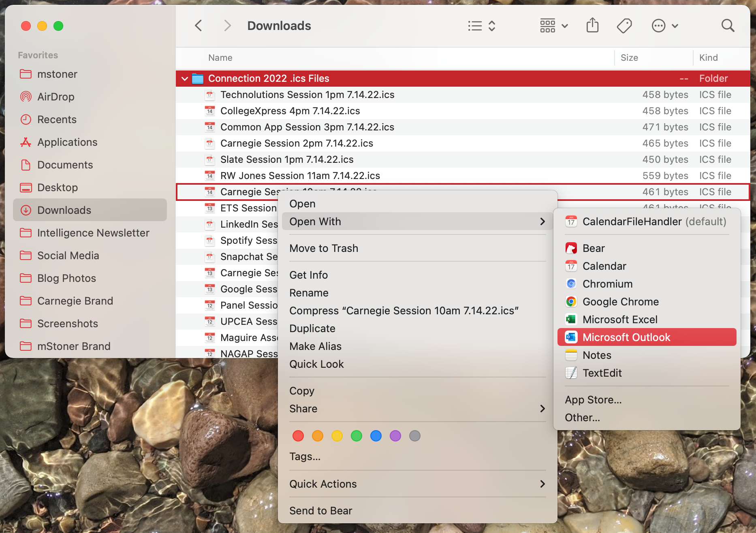Click Tags… in context menu
756x533 pixels.
click(417, 456)
